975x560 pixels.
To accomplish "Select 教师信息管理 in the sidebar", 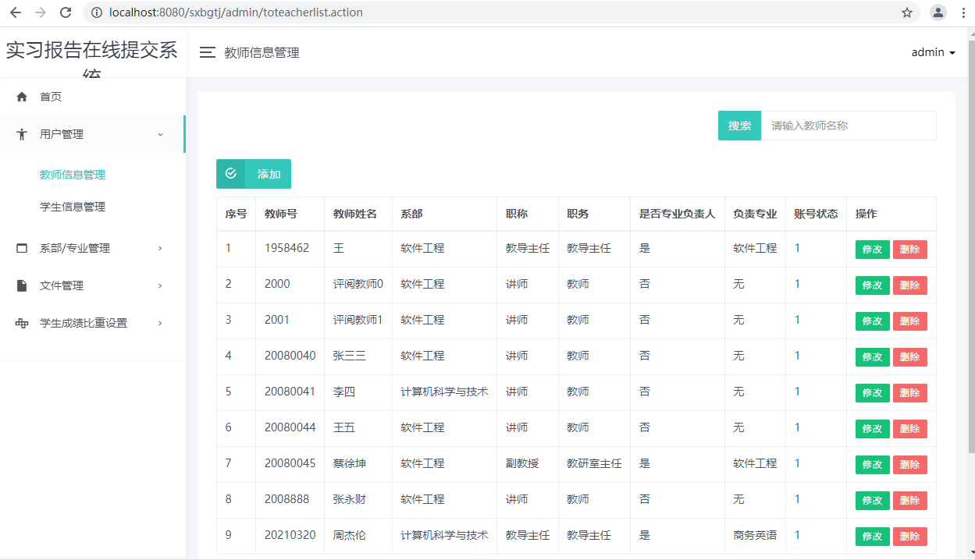I will 73,175.
